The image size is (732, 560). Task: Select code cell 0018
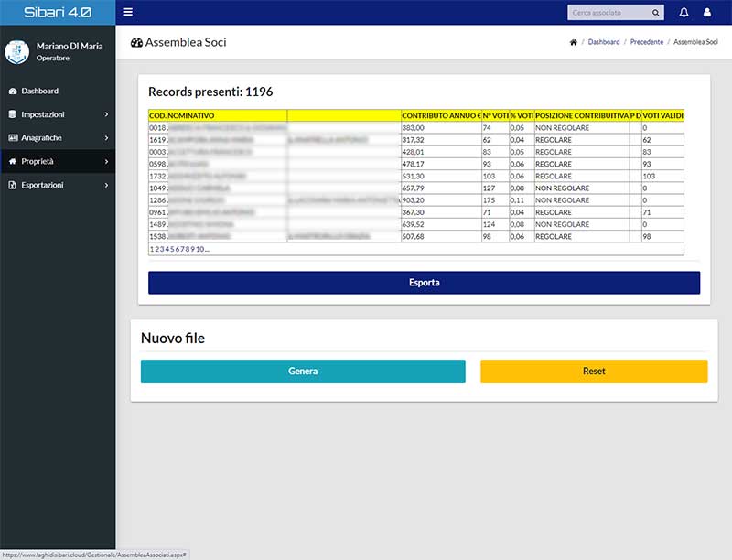157,128
